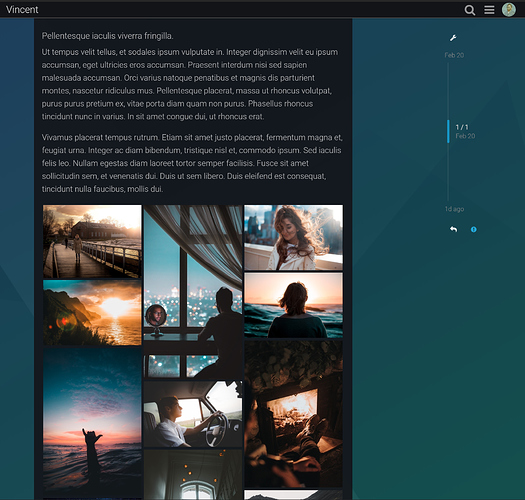Image resolution: width=525 pixels, height=500 pixels.
Task: Open the hamburger menu icon
Action: (489, 10)
